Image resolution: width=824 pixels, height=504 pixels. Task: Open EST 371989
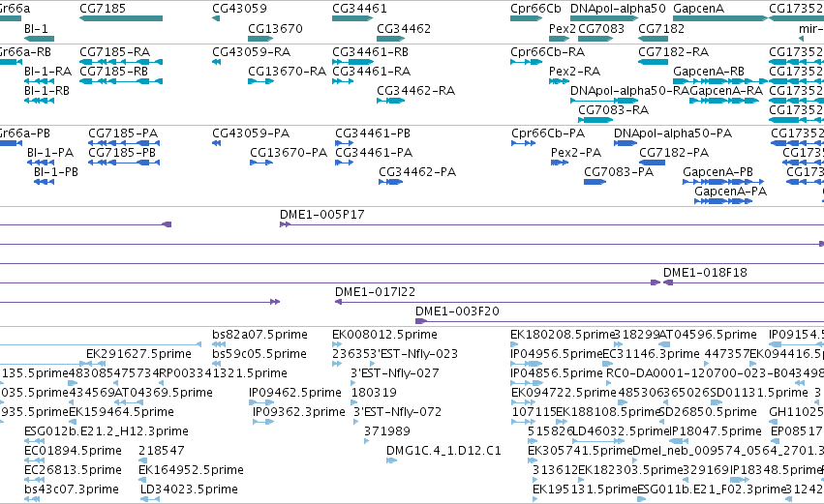click(x=366, y=441)
